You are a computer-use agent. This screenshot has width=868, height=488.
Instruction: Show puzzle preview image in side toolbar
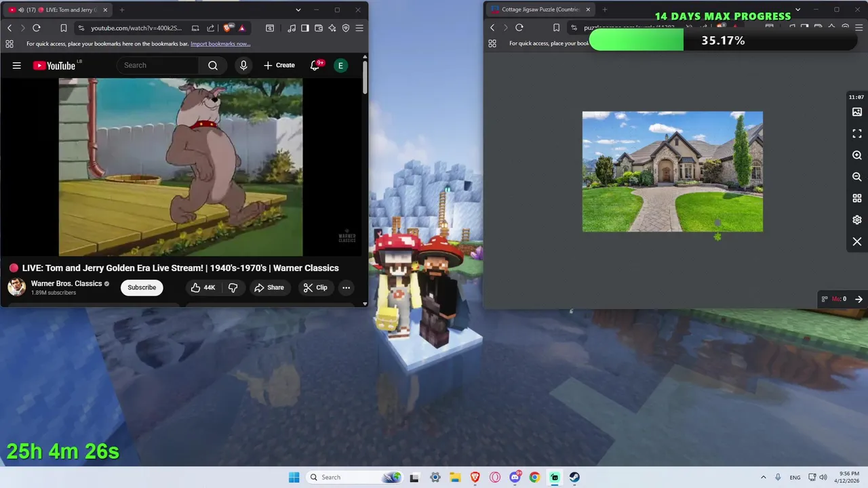857,112
